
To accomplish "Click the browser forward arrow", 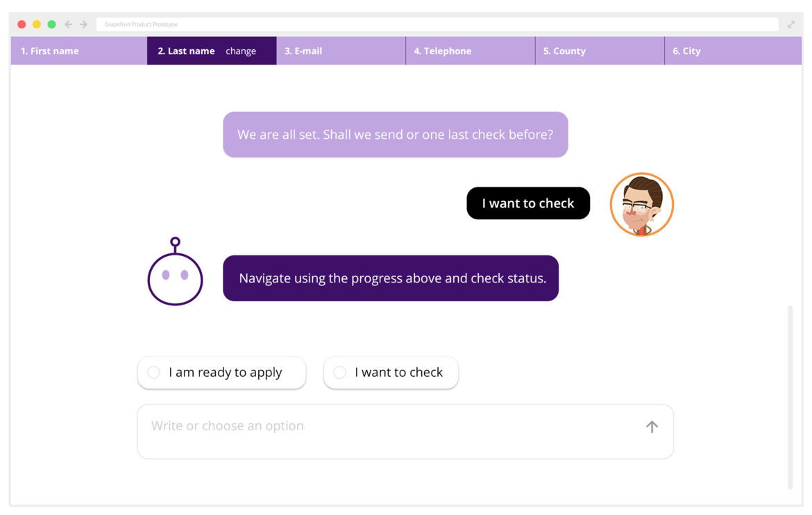I will coord(84,24).
